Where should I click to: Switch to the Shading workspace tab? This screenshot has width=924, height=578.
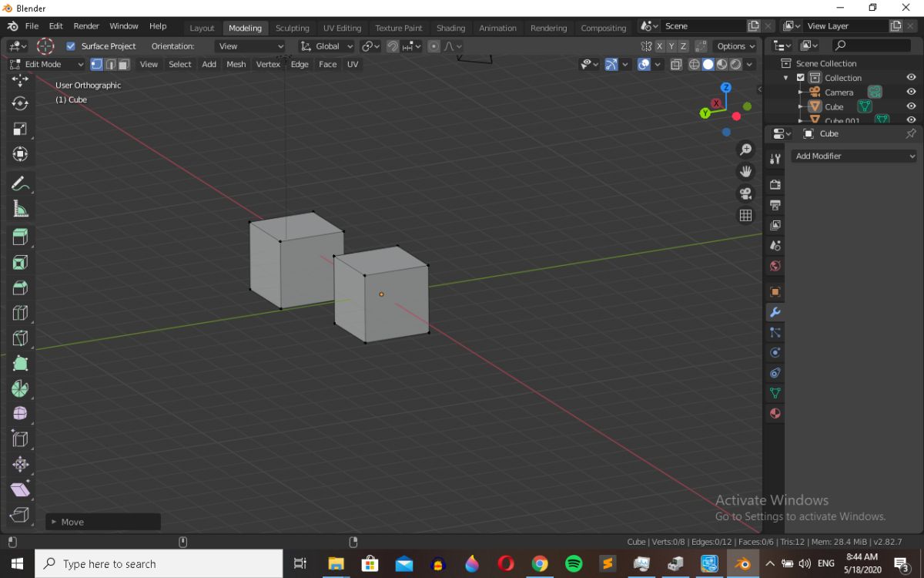(450, 28)
